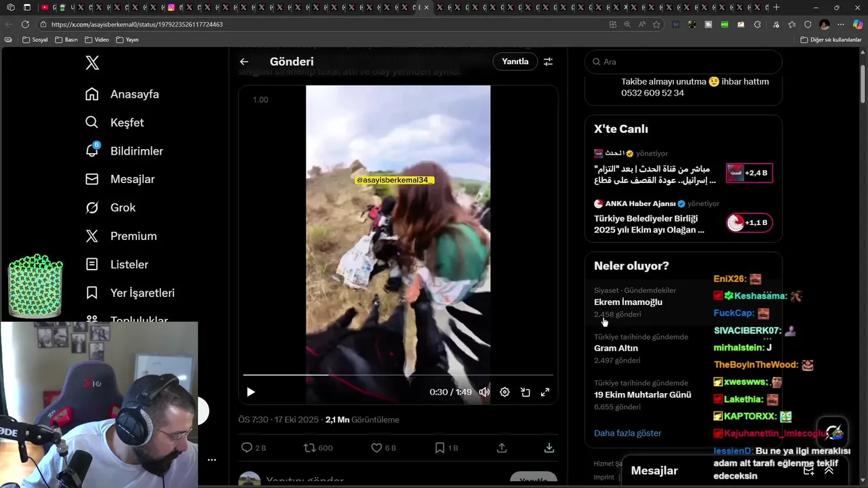This screenshot has height=488, width=868.
Task: Open Grok from the sidebar
Action: [x=111, y=208]
